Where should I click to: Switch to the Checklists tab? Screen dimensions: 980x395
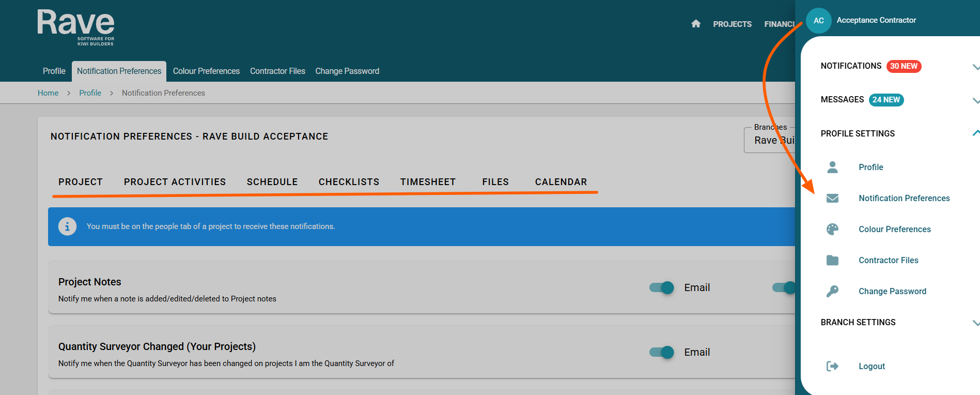(x=349, y=182)
